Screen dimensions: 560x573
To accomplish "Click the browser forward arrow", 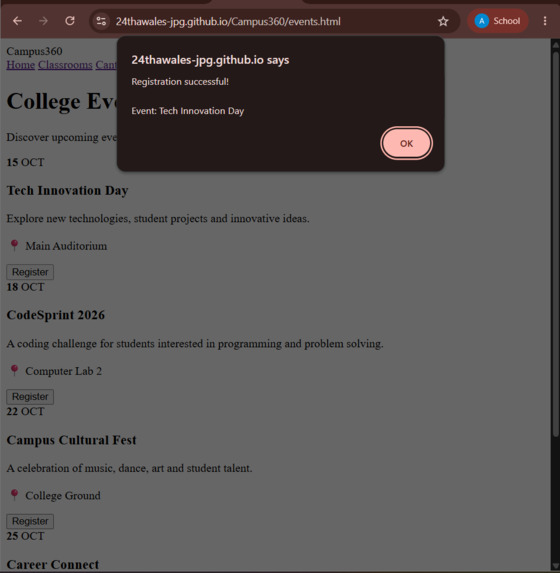I will coord(43,21).
